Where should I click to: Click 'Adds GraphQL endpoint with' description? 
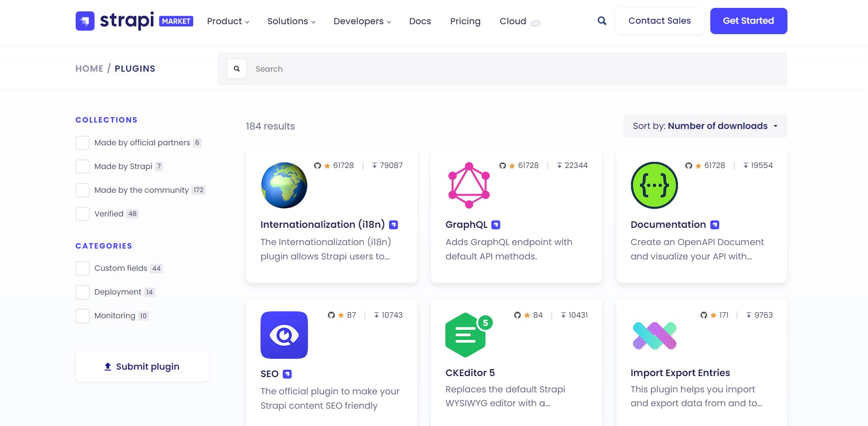pos(509,242)
